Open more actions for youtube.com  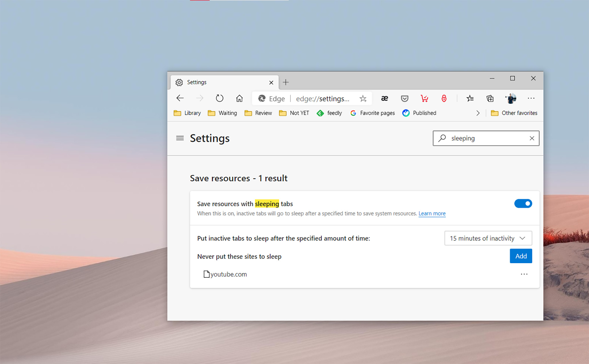tap(524, 274)
